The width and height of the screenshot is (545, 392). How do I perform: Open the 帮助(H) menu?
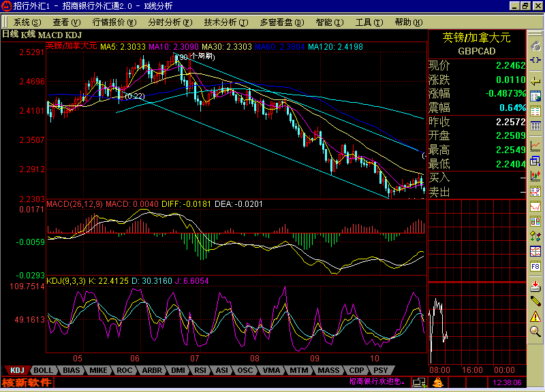click(x=409, y=22)
